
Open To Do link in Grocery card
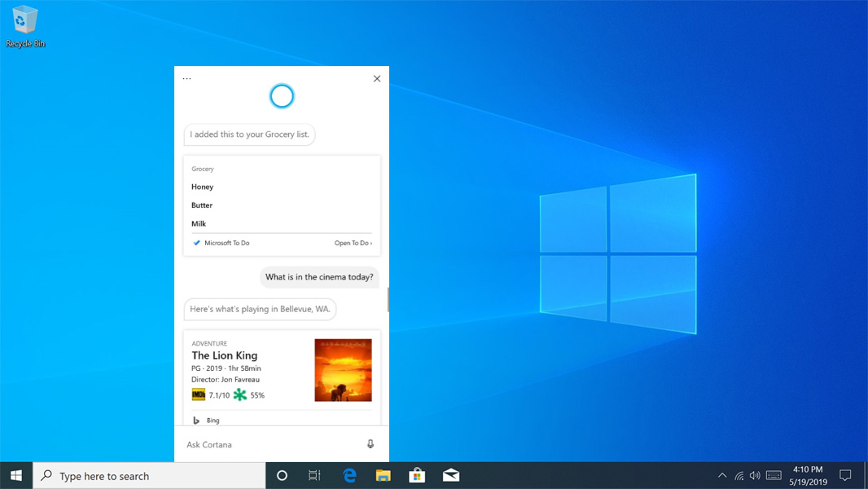coord(353,243)
